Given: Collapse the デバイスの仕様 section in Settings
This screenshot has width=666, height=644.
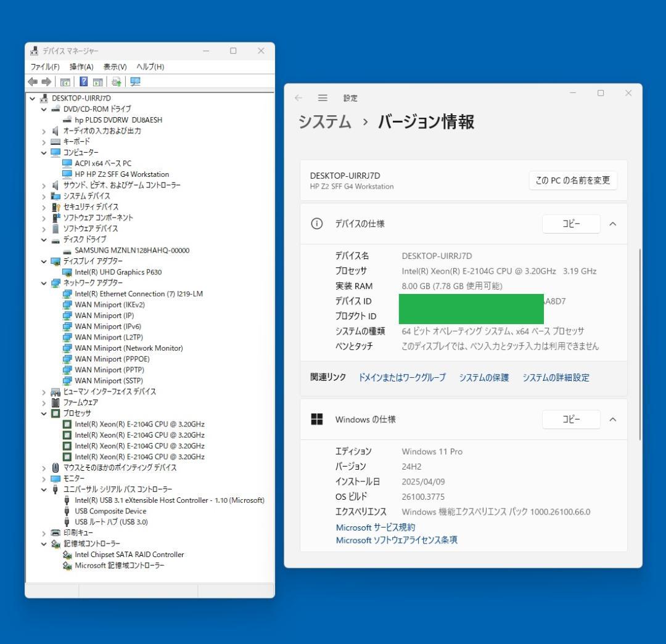Looking at the screenshot, I should tap(612, 224).
